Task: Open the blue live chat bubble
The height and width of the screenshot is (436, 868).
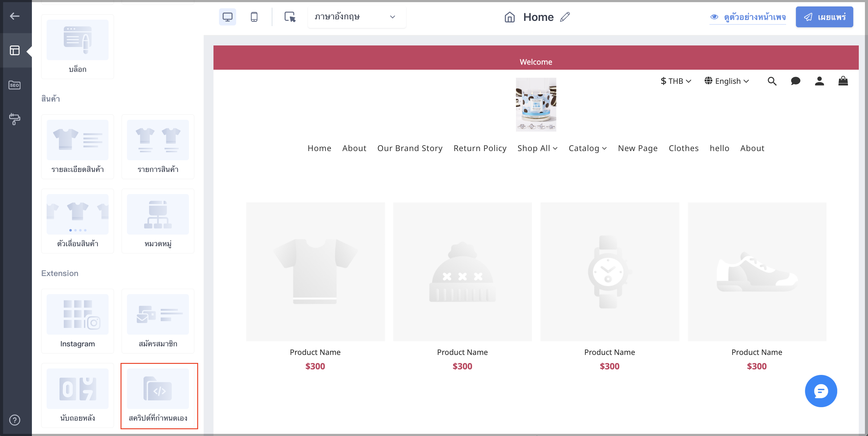Action: tap(821, 391)
